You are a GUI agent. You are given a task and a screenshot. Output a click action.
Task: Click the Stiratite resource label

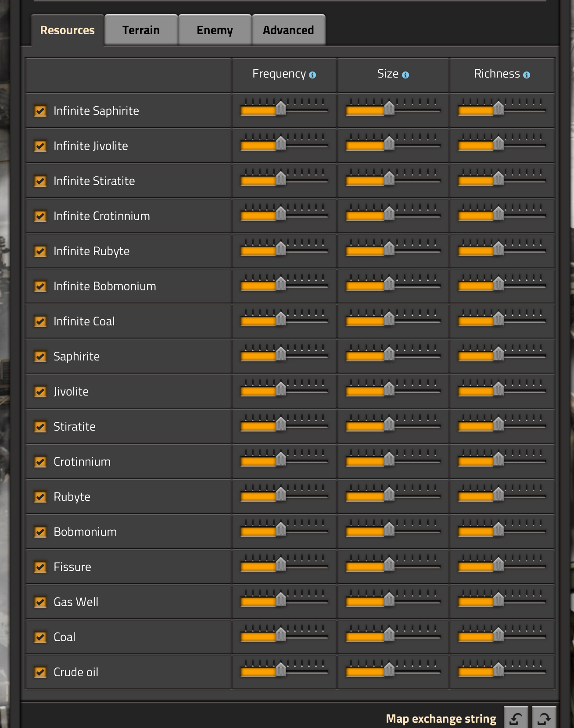(75, 426)
